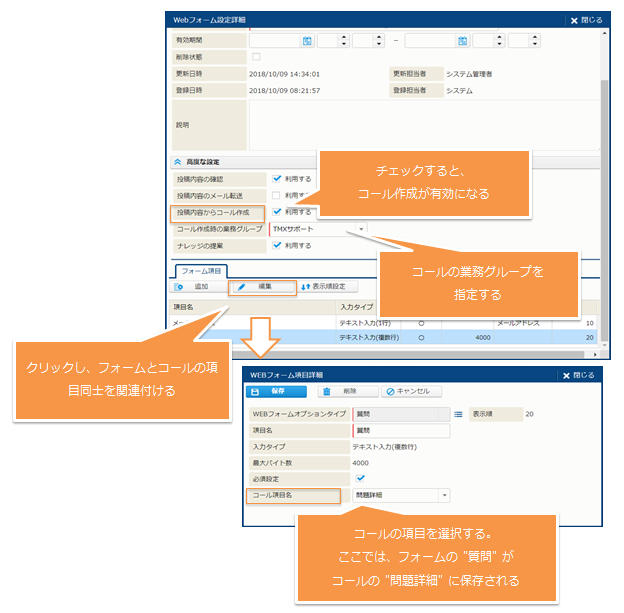The height and width of the screenshot is (613, 624).
Task: Toggle the 必須設定 checkbox
Action: pos(362,478)
